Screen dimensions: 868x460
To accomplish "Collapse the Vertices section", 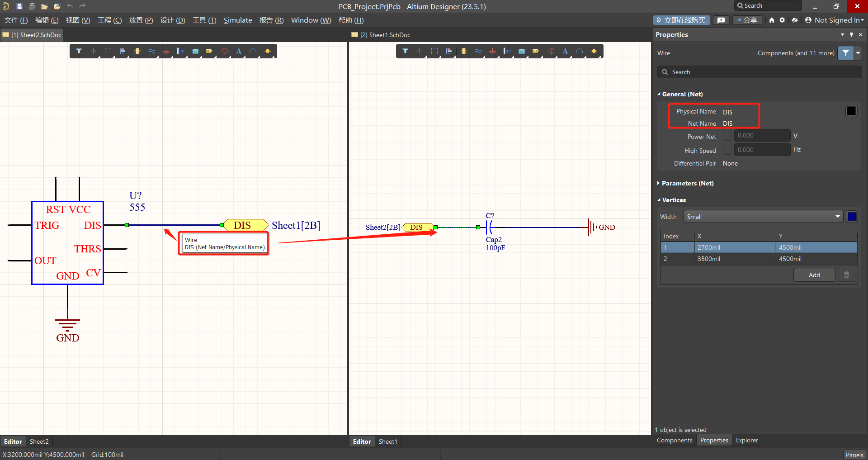I will (673, 200).
